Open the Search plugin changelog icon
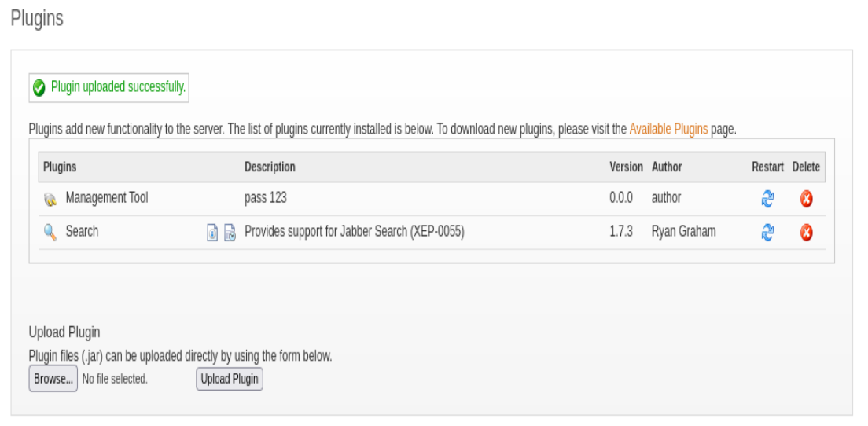This screenshot has width=868, height=426. (230, 233)
